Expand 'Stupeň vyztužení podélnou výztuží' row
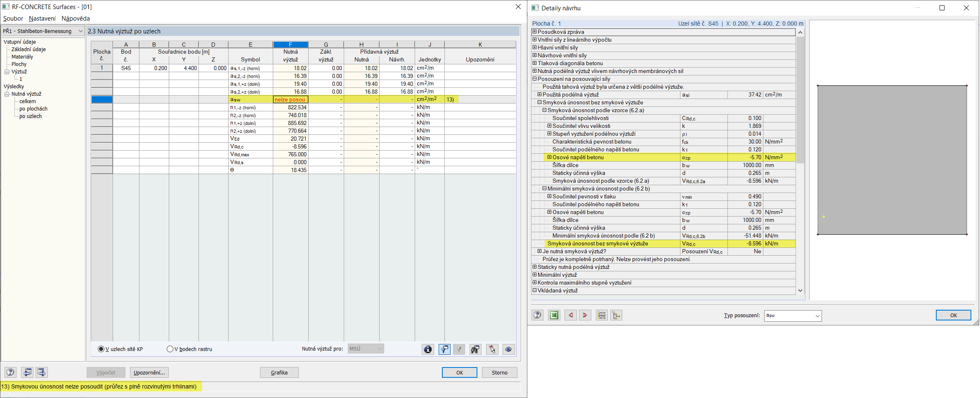 pyautogui.click(x=549, y=134)
